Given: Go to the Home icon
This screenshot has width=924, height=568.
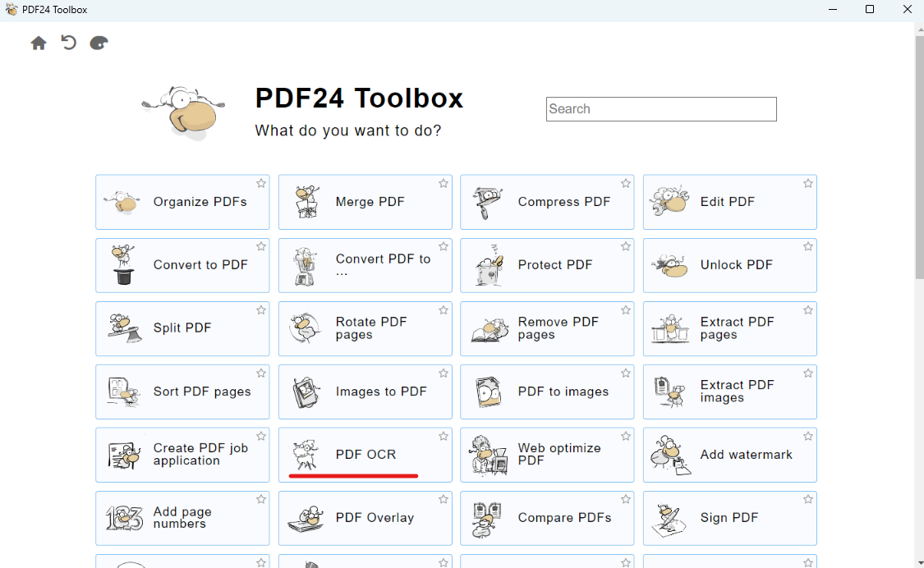Looking at the screenshot, I should coord(39,43).
